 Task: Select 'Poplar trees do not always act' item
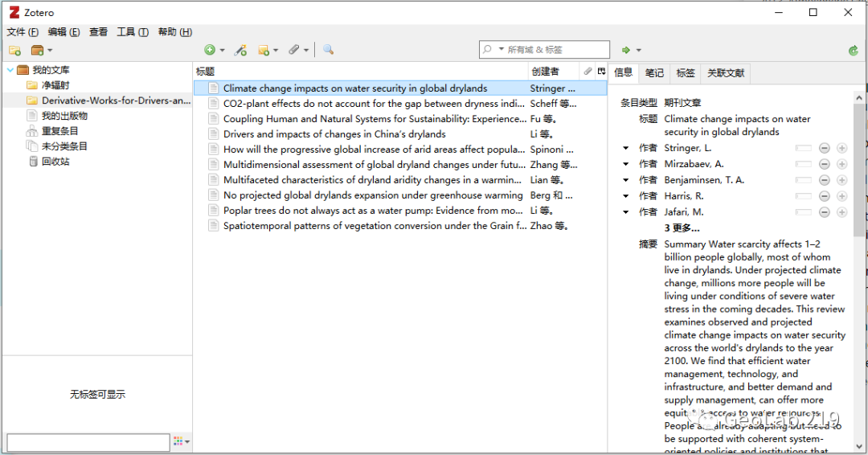(x=373, y=211)
